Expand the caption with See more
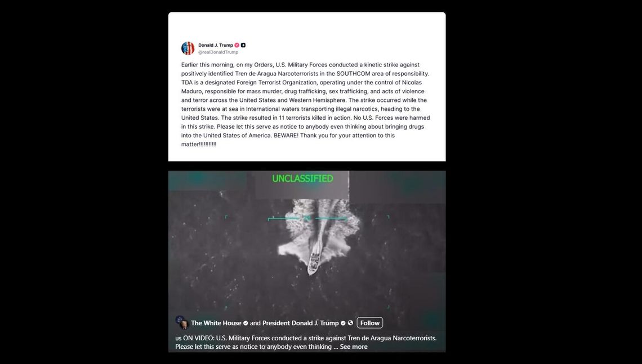This screenshot has width=642, height=364. (x=354, y=347)
